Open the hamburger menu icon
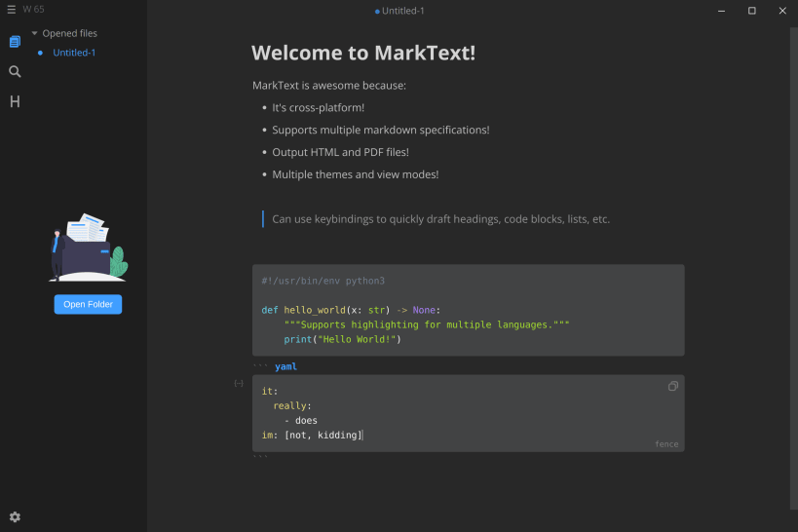The width and height of the screenshot is (798, 532). (11, 10)
